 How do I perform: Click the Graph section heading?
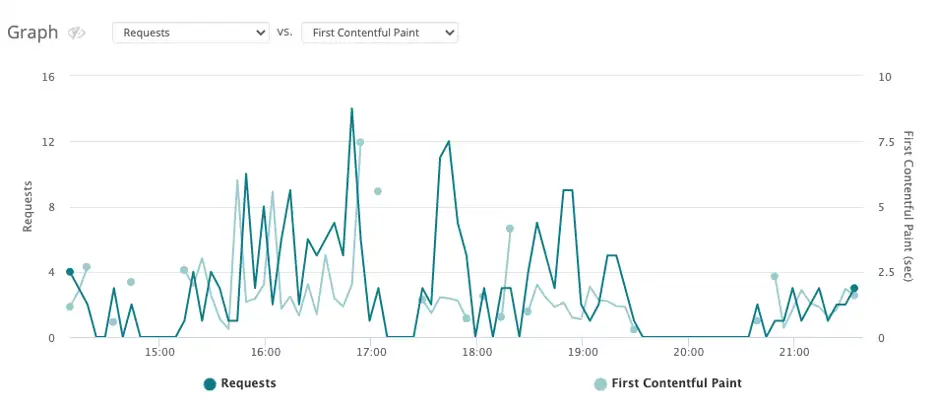32,33
